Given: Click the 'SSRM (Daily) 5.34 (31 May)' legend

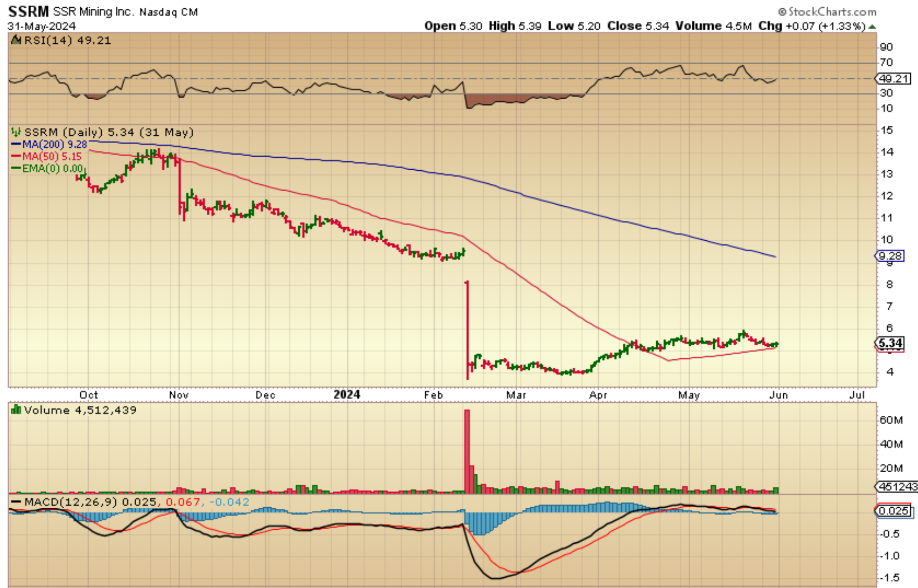Looking at the screenshot, I should [109, 132].
